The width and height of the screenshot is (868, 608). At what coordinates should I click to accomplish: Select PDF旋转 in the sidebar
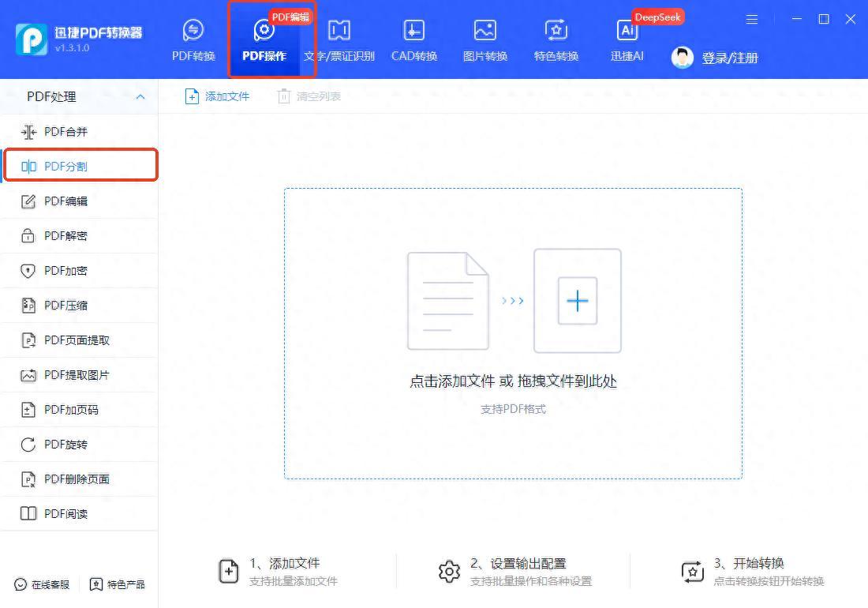[x=65, y=445]
